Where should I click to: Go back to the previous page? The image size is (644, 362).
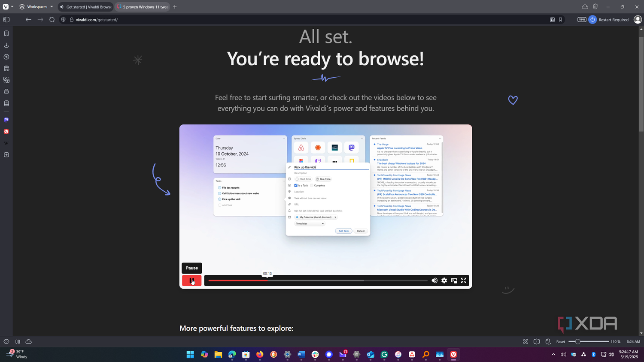click(28, 20)
